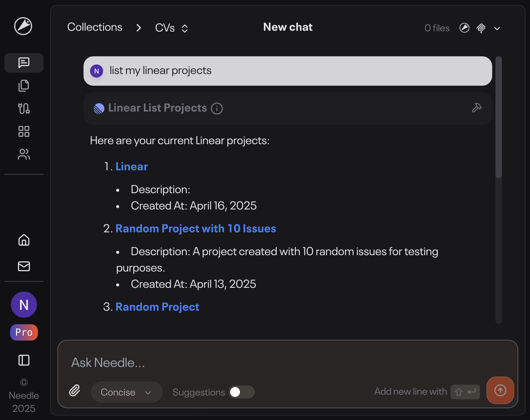Open the chat icon in sidebar
Screen dimensions: 530x420
pyautogui.click(x=24, y=63)
